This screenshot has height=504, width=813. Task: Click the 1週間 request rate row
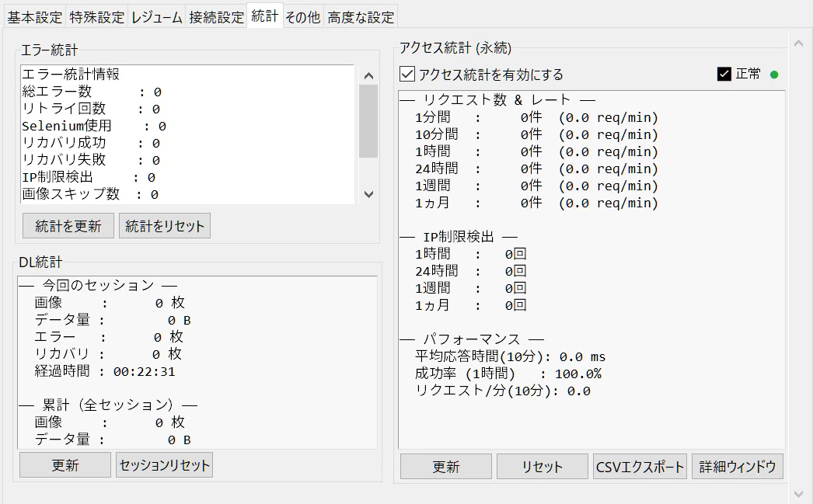coord(536,186)
